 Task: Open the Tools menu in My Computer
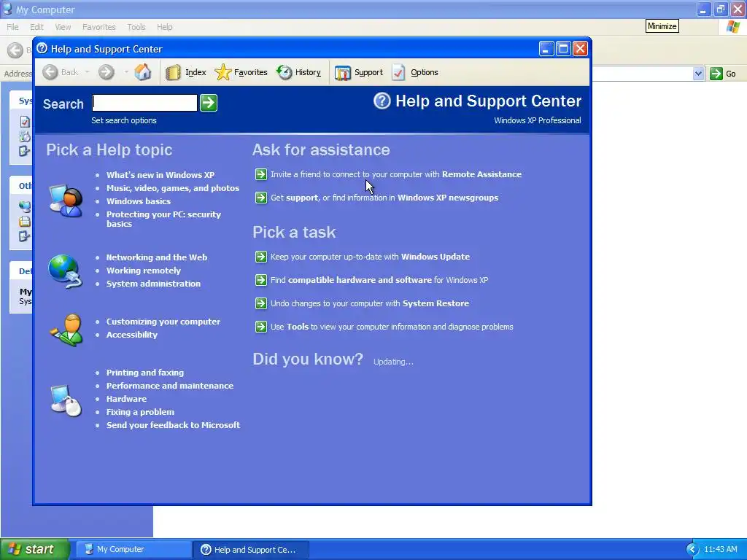[x=136, y=27]
